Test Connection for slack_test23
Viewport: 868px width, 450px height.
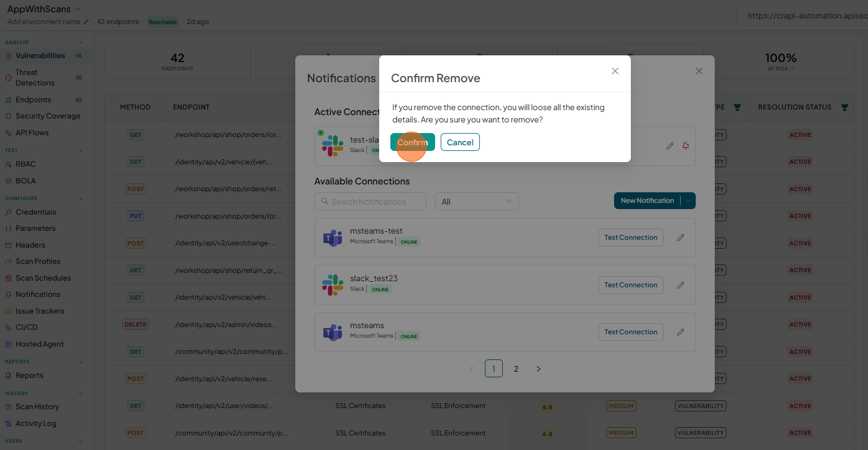(x=631, y=285)
